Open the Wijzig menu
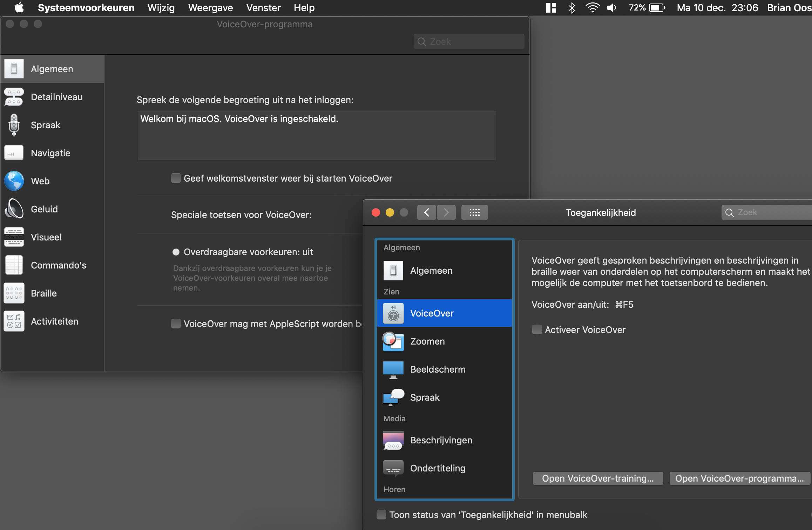The height and width of the screenshot is (530, 812). tap(161, 8)
